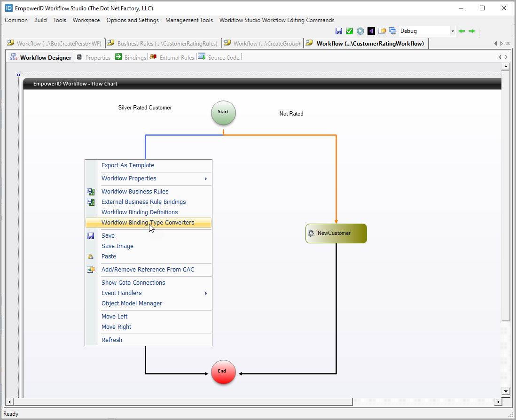Screen dimensions: 516x420
Task: Click the Workflow Designer tab icon
Action: click(14, 56)
